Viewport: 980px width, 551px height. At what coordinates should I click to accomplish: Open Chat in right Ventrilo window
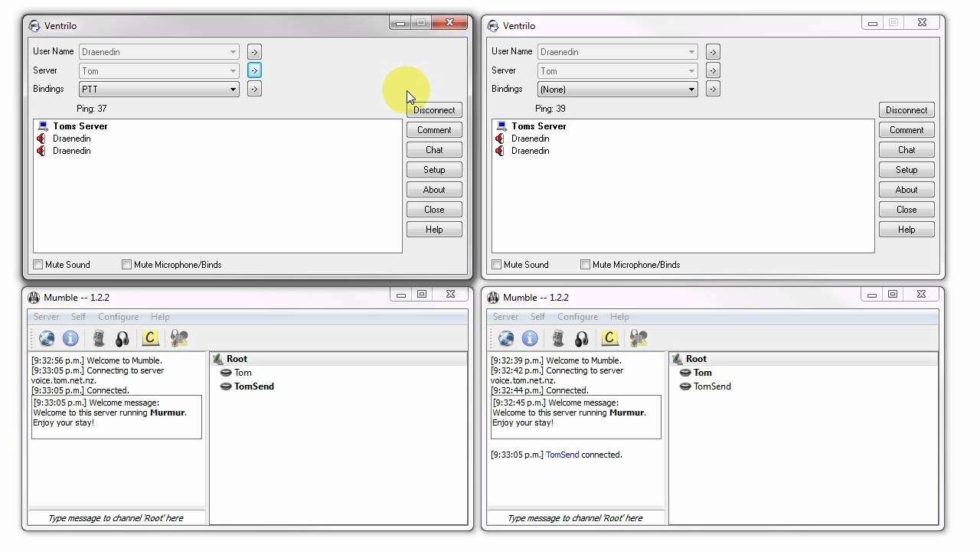coord(906,150)
